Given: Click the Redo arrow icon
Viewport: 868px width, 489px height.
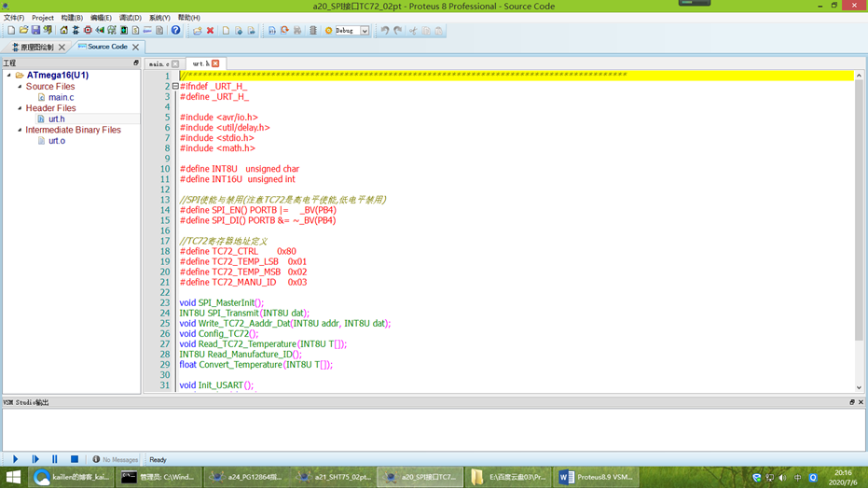Looking at the screenshot, I should [397, 31].
